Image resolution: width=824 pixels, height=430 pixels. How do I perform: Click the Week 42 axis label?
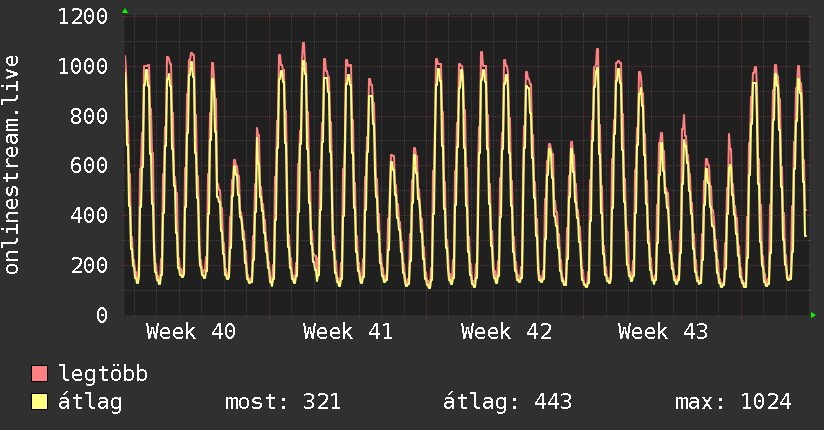[506, 331]
